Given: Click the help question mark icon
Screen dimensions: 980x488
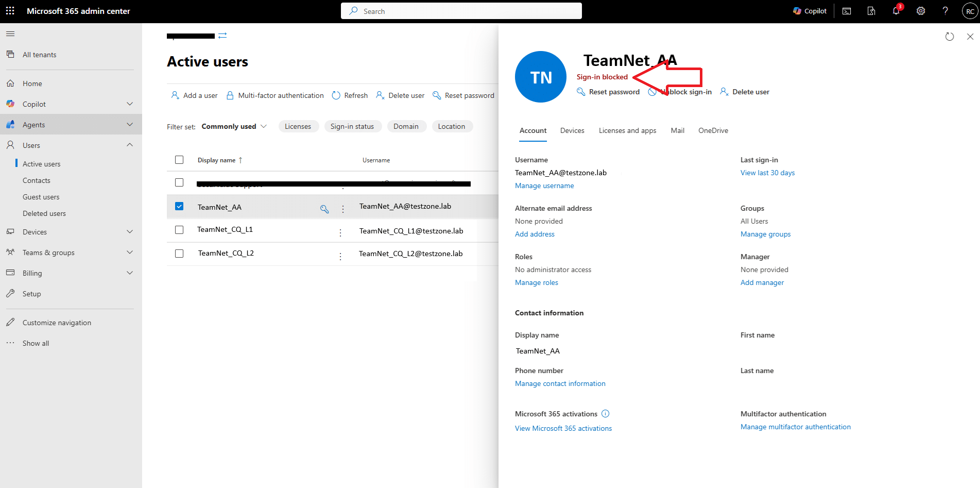Looking at the screenshot, I should [945, 11].
